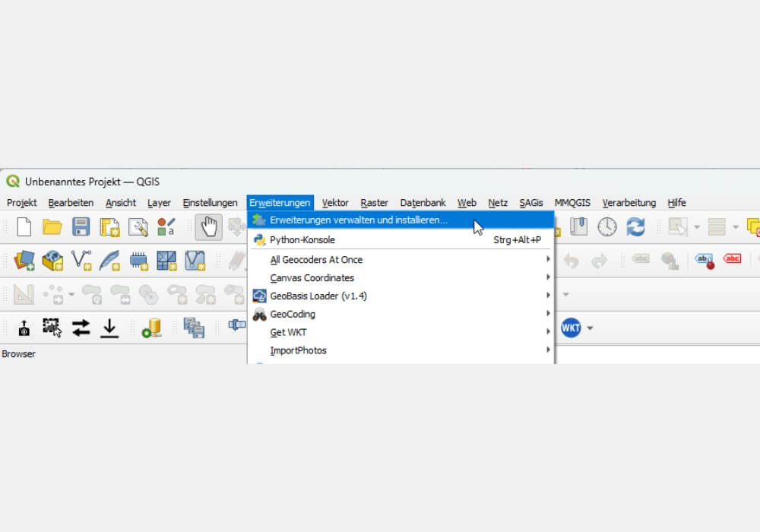The height and width of the screenshot is (532, 760).
Task: Click the grayed layer labeling abc icon
Action: 641,258
